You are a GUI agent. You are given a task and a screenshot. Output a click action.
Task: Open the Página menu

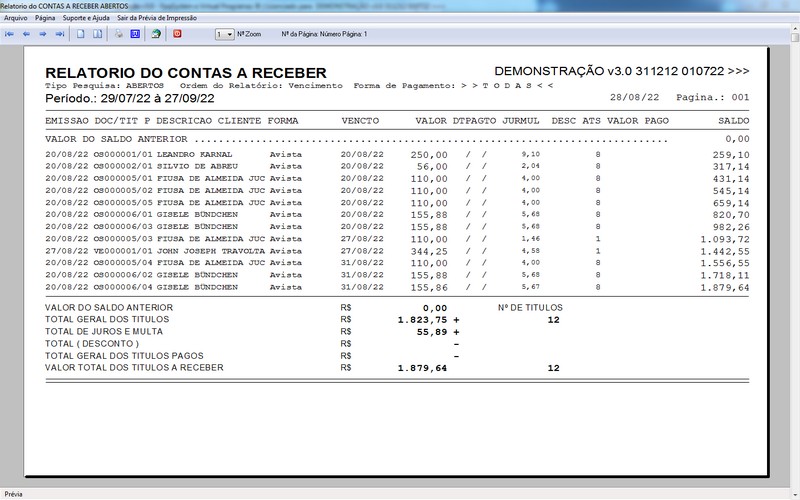45,18
